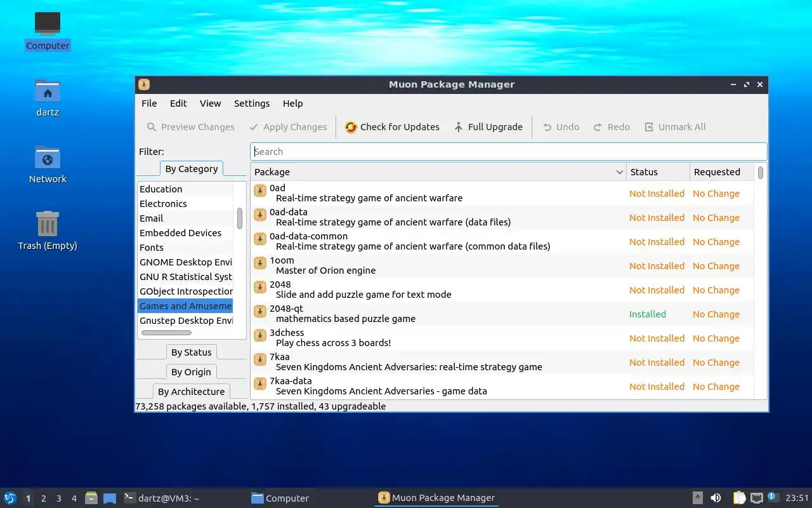Open the Help menu
Viewport: 812px width, 508px height.
click(292, 104)
